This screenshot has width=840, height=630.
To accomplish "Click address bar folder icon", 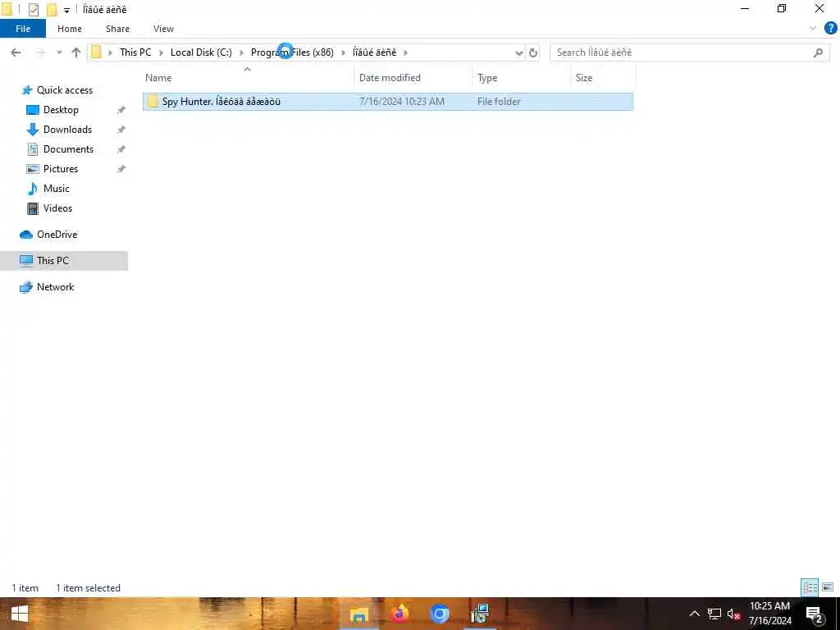I will (x=97, y=52).
